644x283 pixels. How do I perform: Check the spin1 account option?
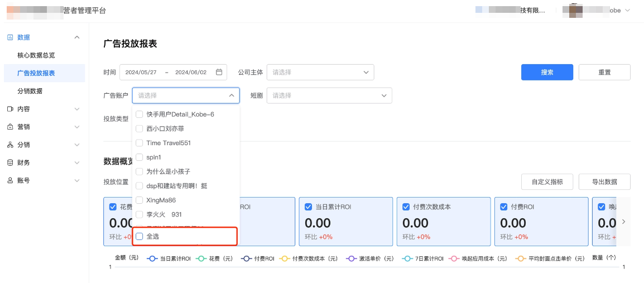[x=139, y=157]
